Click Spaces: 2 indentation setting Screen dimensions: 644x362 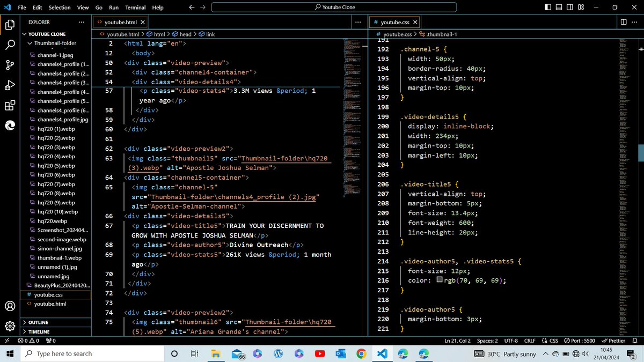point(487,341)
